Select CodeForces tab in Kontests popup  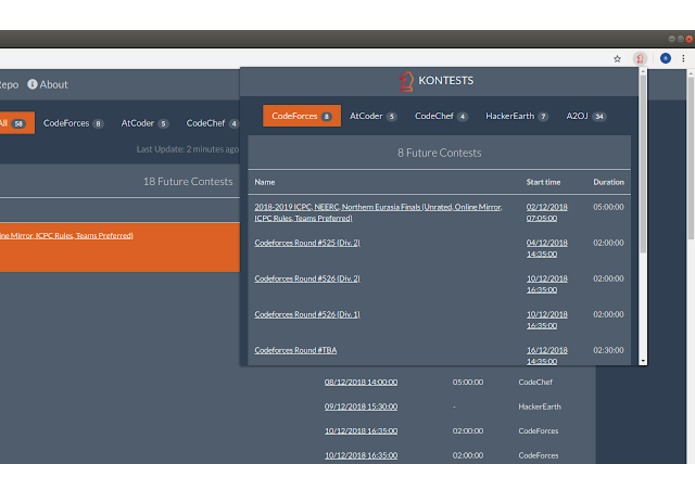pos(302,116)
